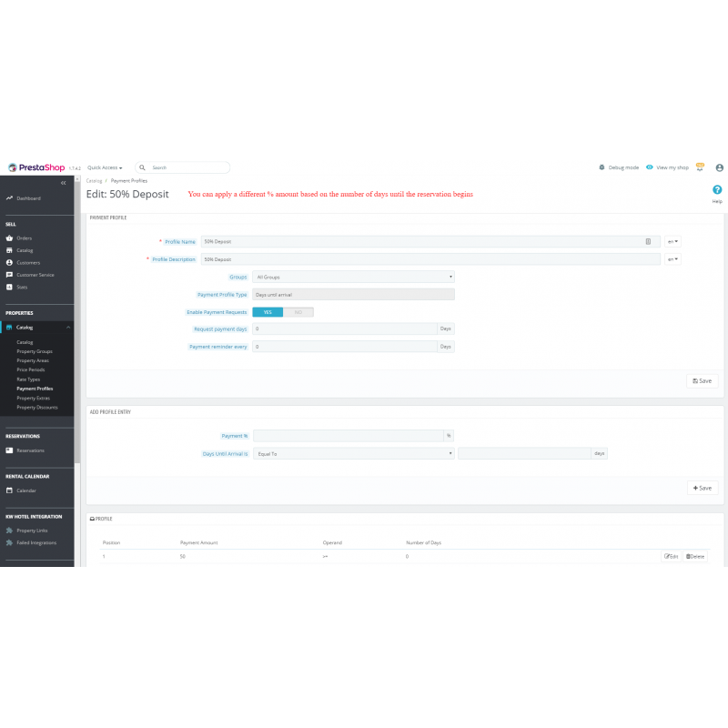Select Price Periods submenu item
The height and width of the screenshot is (728, 728).
pos(31,370)
